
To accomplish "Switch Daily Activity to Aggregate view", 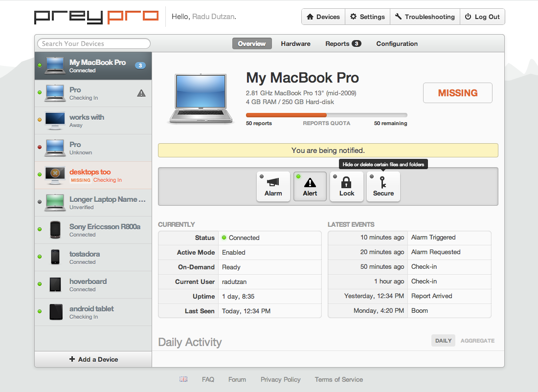I will pos(477,341).
